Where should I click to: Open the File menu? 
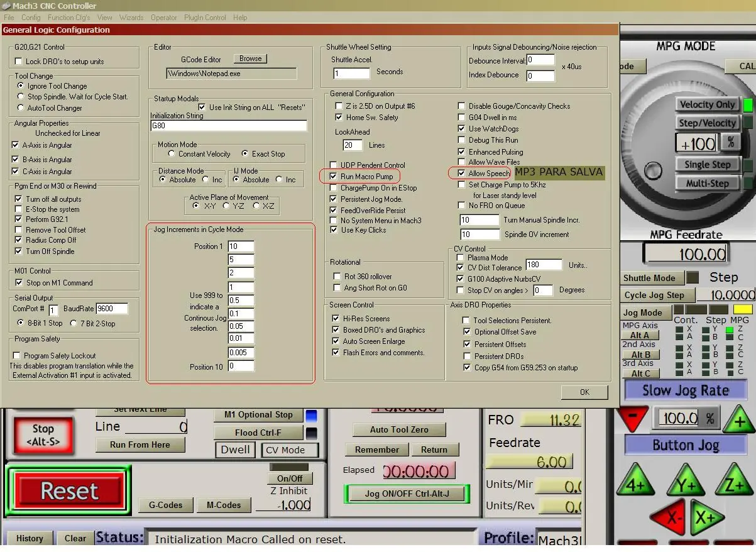click(x=9, y=18)
